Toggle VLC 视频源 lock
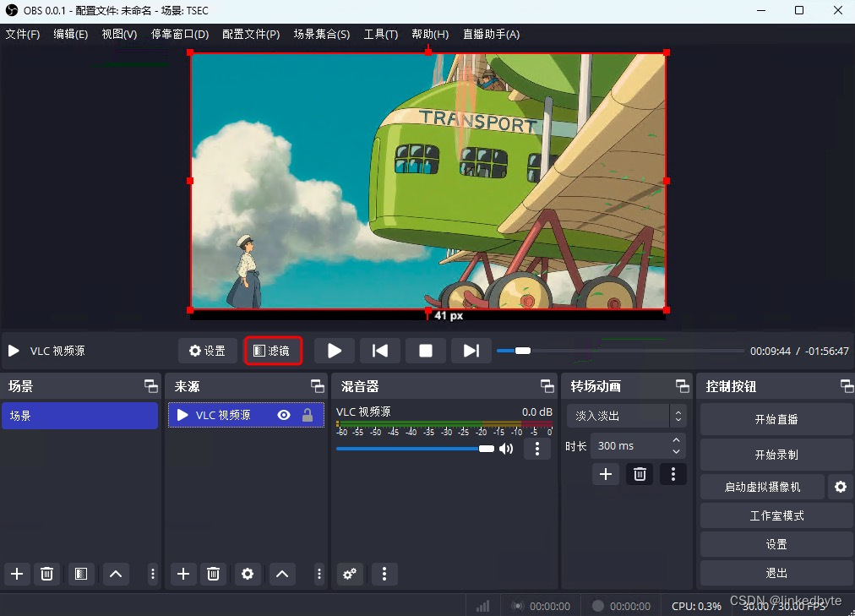 308,416
